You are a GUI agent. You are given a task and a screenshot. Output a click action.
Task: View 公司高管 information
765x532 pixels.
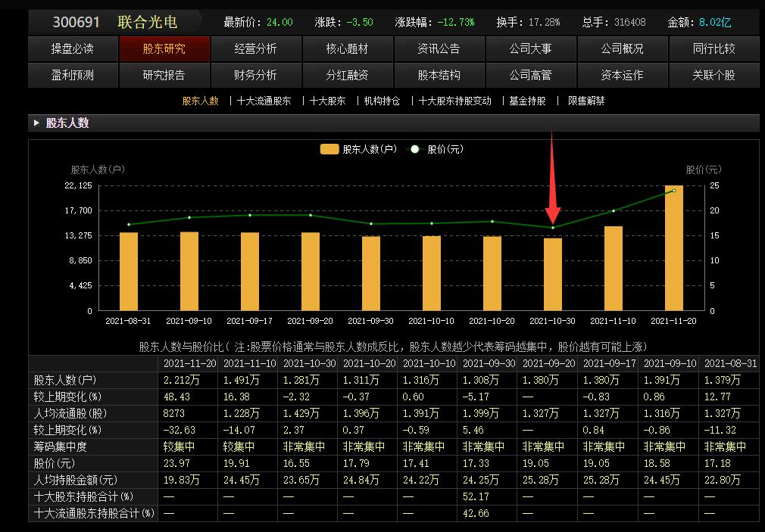click(x=531, y=75)
